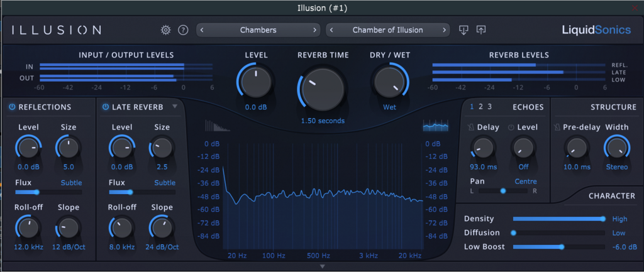This screenshot has width=644, height=272.
Task: Click the preset export upload icon
Action: click(481, 30)
